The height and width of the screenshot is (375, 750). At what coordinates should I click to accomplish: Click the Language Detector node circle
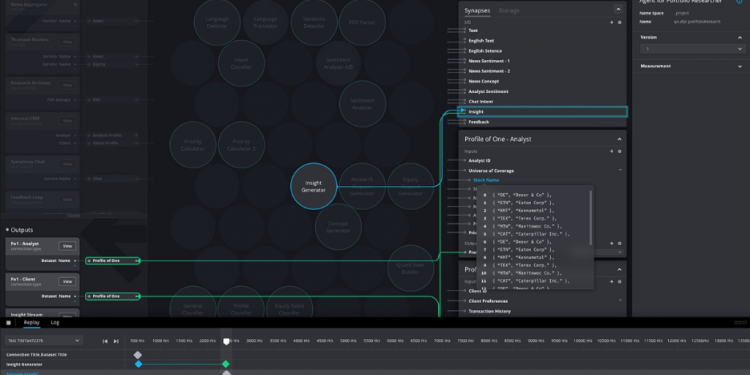(217, 22)
